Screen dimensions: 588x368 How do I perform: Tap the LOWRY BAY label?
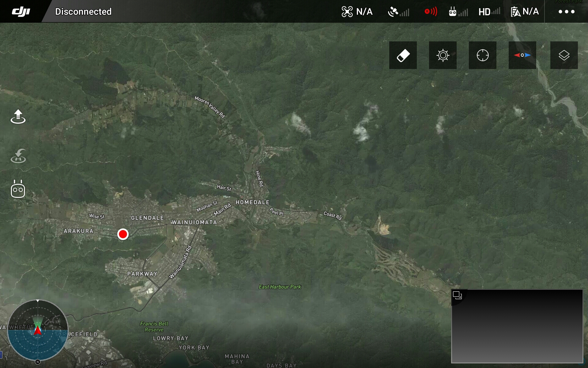tap(171, 338)
